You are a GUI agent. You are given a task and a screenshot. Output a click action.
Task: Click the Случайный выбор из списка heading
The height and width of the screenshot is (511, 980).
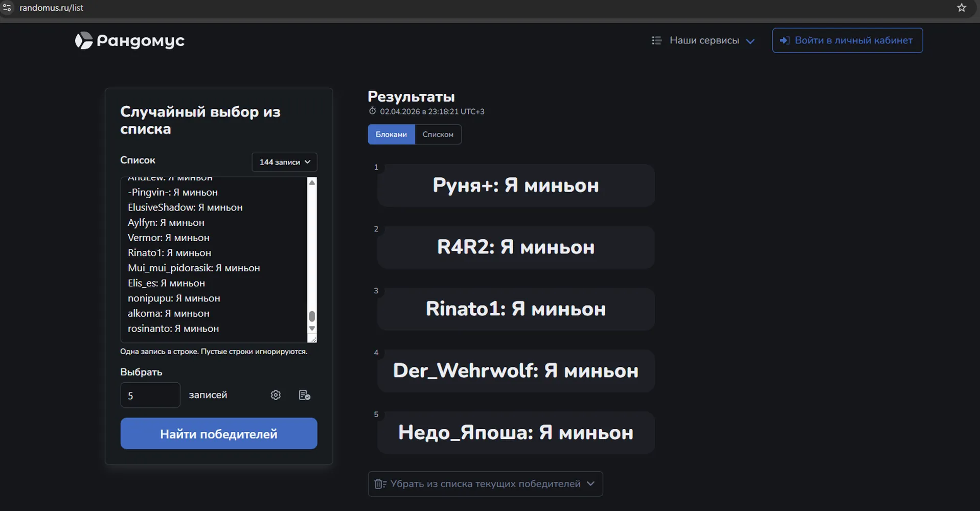(x=200, y=120)
